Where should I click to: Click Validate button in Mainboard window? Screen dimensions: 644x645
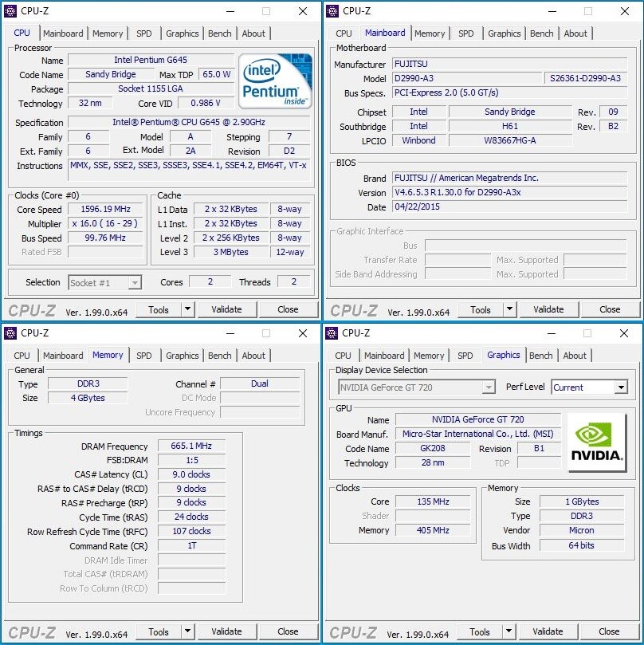(549, 309)
